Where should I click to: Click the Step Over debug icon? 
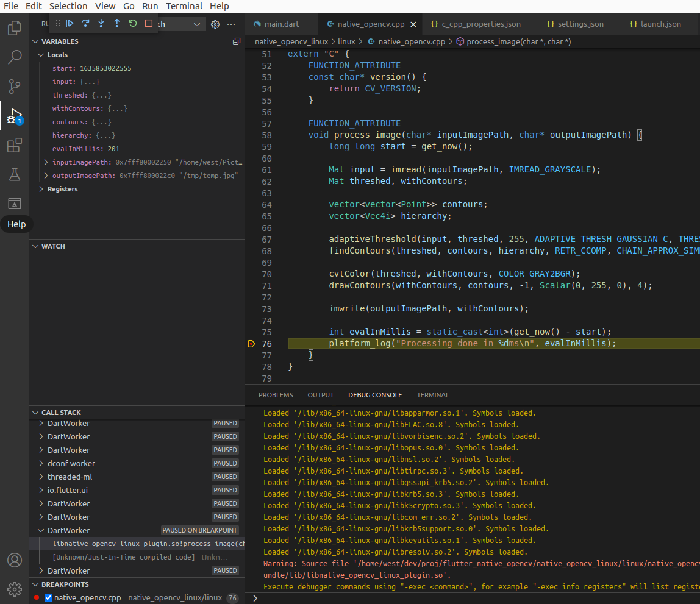(x=85, y=24)
